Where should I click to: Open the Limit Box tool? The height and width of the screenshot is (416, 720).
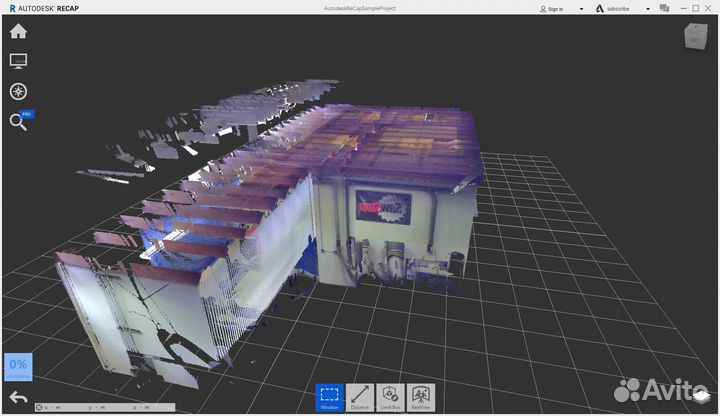pos(390,398)
